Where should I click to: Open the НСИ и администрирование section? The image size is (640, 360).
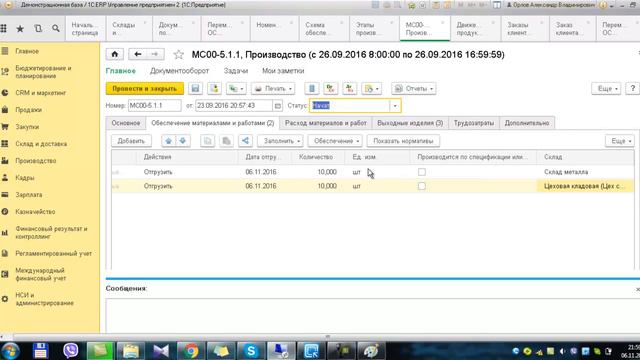pyautogui.click(x=44, y=299)
